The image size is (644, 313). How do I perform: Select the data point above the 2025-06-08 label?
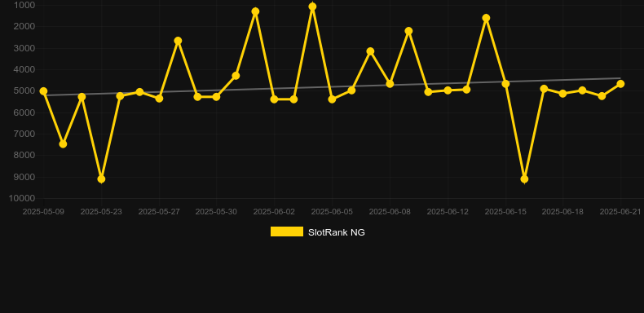pos(390,84)
